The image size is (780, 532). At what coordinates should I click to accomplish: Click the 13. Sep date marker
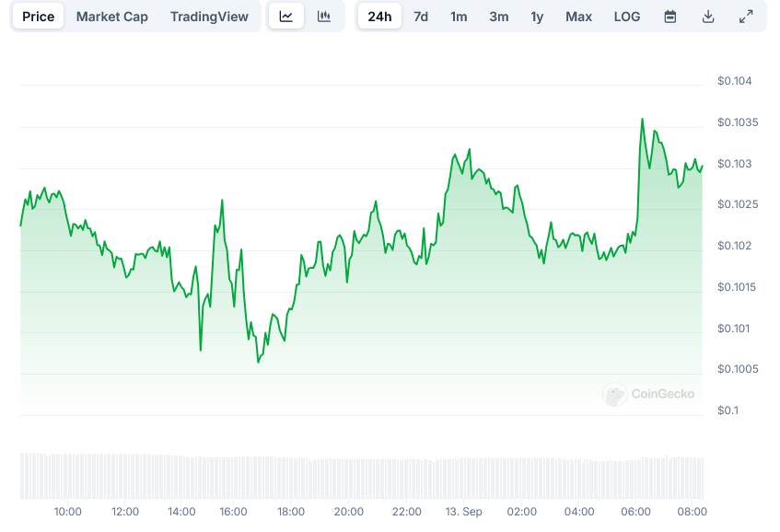coord(464,512)
